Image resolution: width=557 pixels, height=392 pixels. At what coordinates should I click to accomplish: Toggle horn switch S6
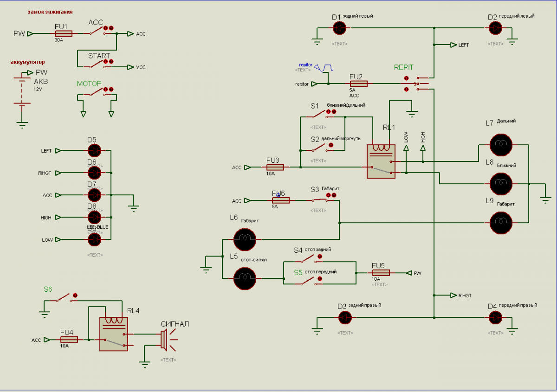(64, 298)
